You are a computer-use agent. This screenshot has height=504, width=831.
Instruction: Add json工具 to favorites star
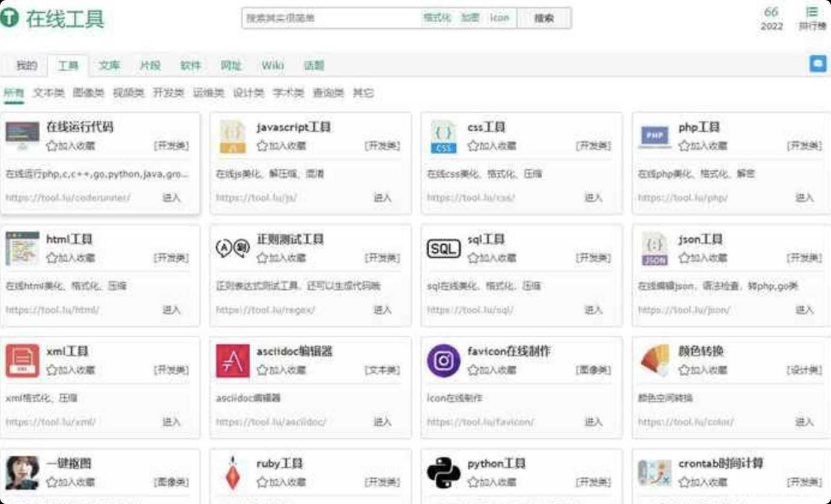pos(684,258)
